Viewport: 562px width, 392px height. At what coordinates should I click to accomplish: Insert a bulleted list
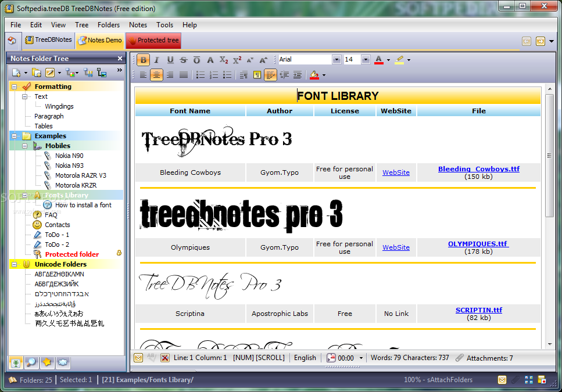point(201,75)
